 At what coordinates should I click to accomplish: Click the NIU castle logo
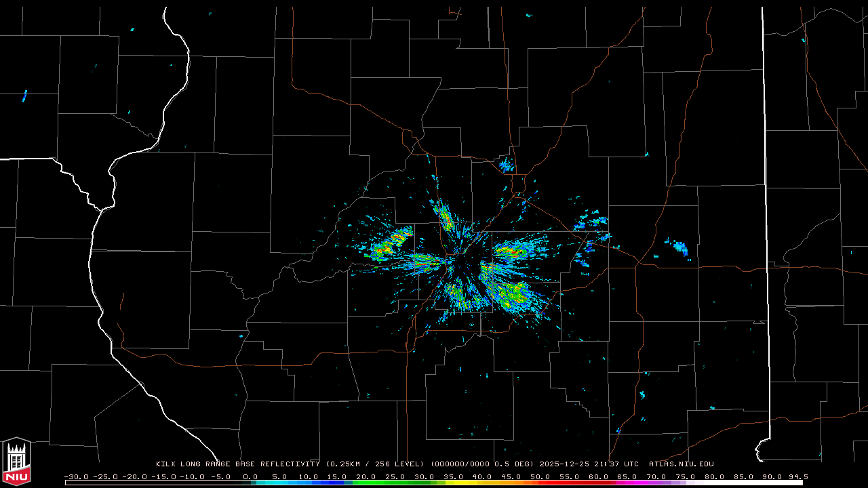pyautogui.click(x=16, y=461)
